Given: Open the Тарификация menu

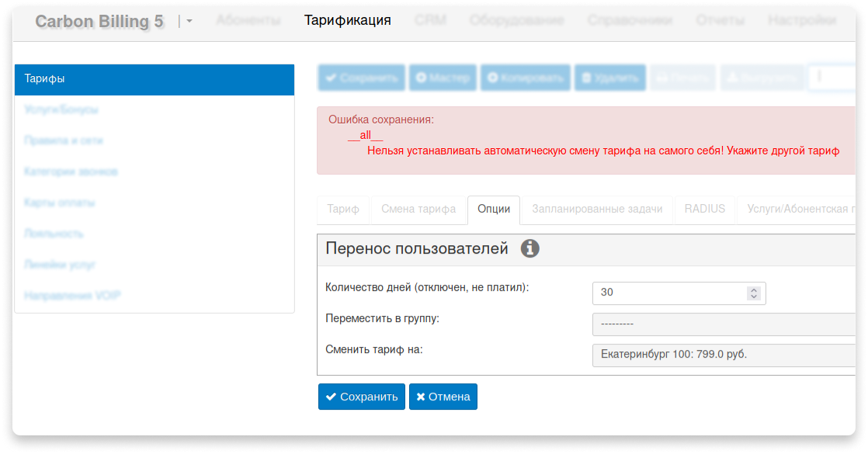Looking at the screenshot, I should 347,20.
